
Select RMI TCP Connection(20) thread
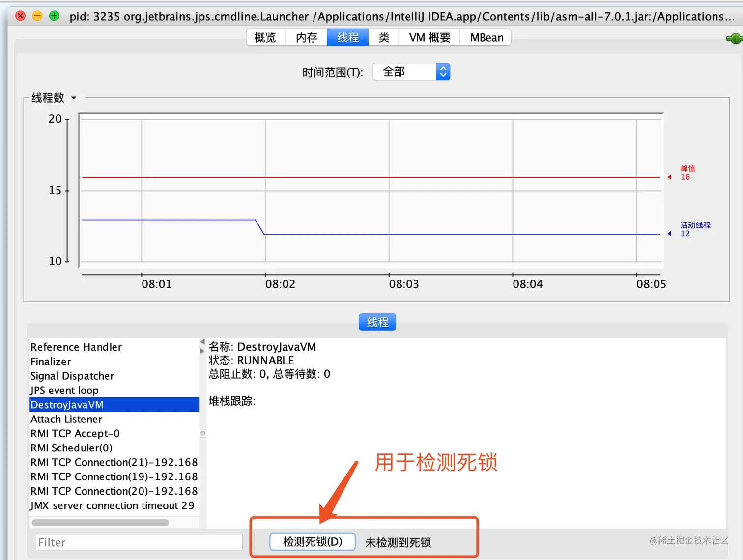114,491
